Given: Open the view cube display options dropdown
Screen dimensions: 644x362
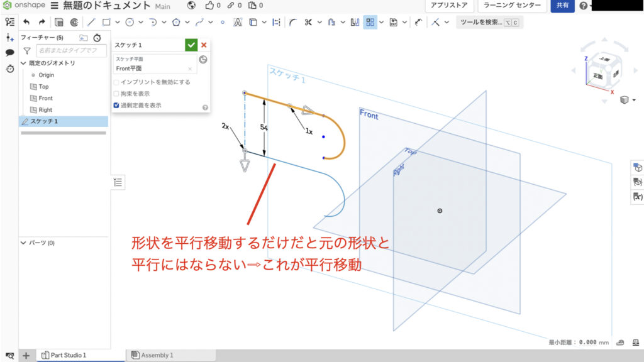Looking at the screenshot, I should (x=634, y=100).
